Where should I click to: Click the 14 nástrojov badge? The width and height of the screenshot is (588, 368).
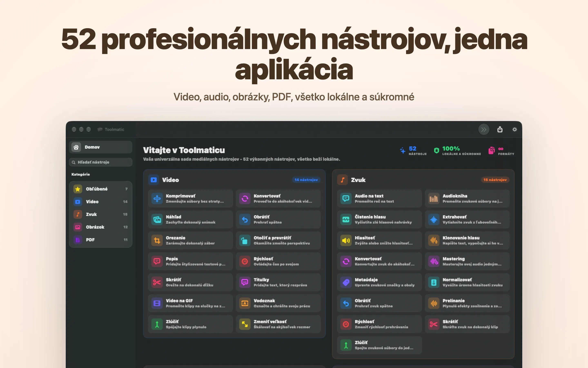tap(306, 180)
